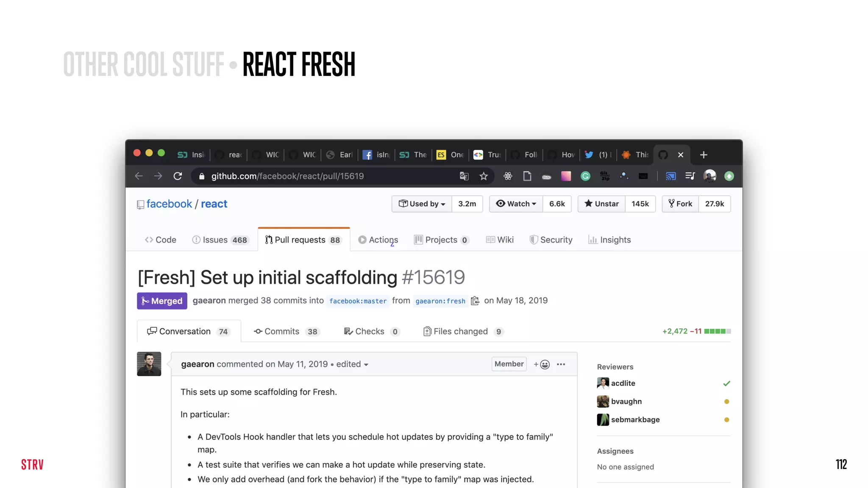Click the gaearon:fresh branch label
The width and height of the screenshot is (868, 488).
[440, 301]
